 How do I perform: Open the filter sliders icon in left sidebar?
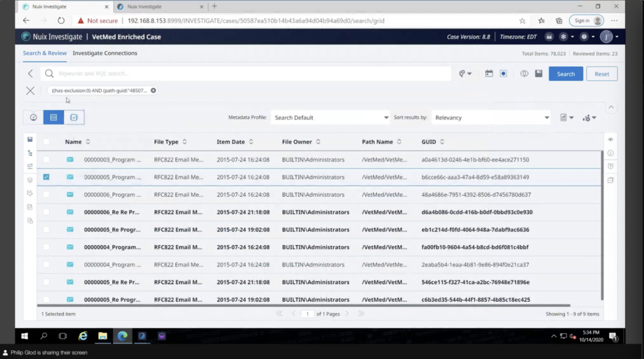30,167
